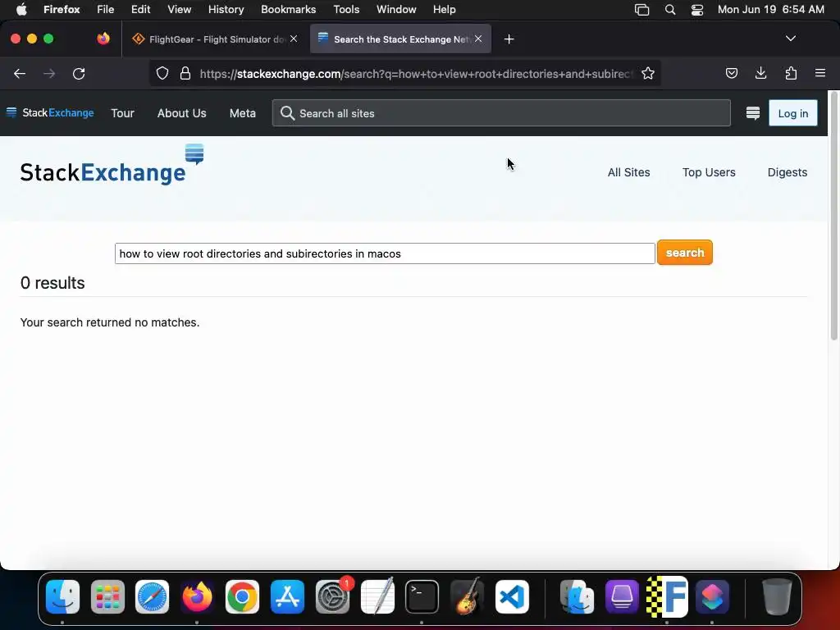Bookmark this page with the star
Image resolution: width=840 pixels, height=630 pixels.
coord(648,73)
